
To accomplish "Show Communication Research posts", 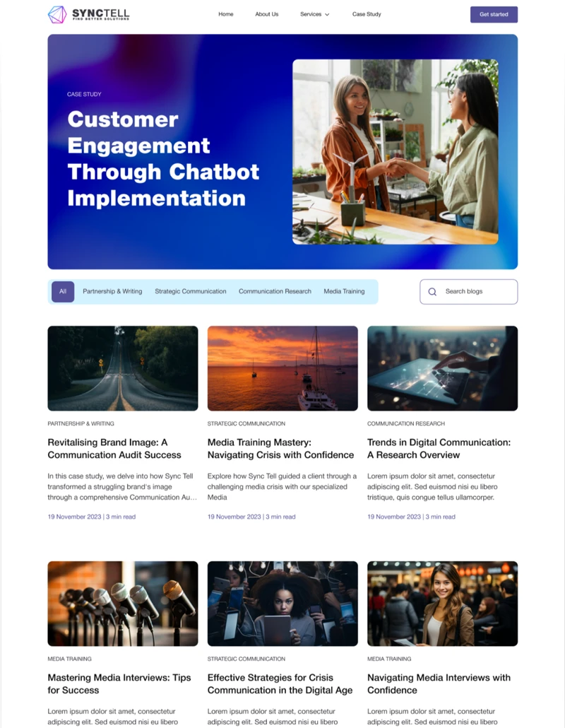I will (275, 292).
